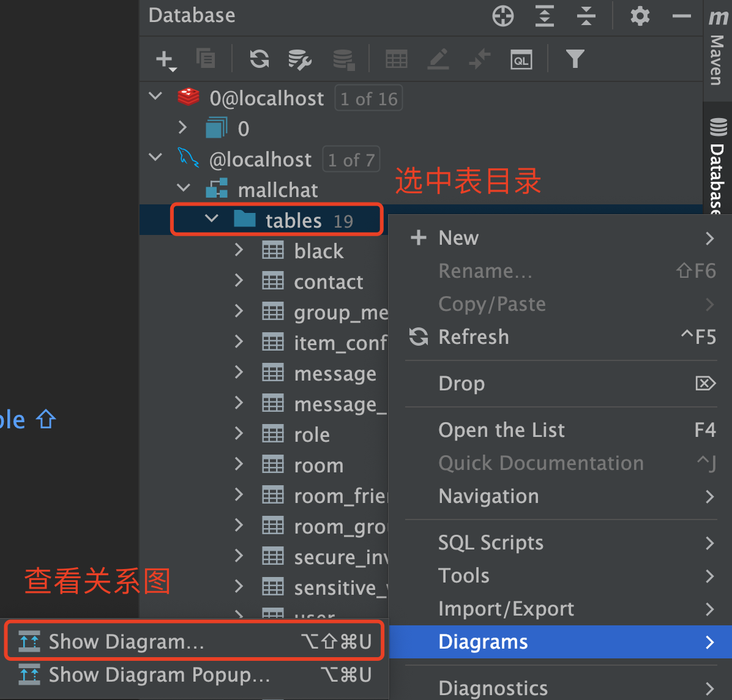This screenshot has width=732, height=700.
Task: Select the item_conf table row
Action: tap(264, 342)
